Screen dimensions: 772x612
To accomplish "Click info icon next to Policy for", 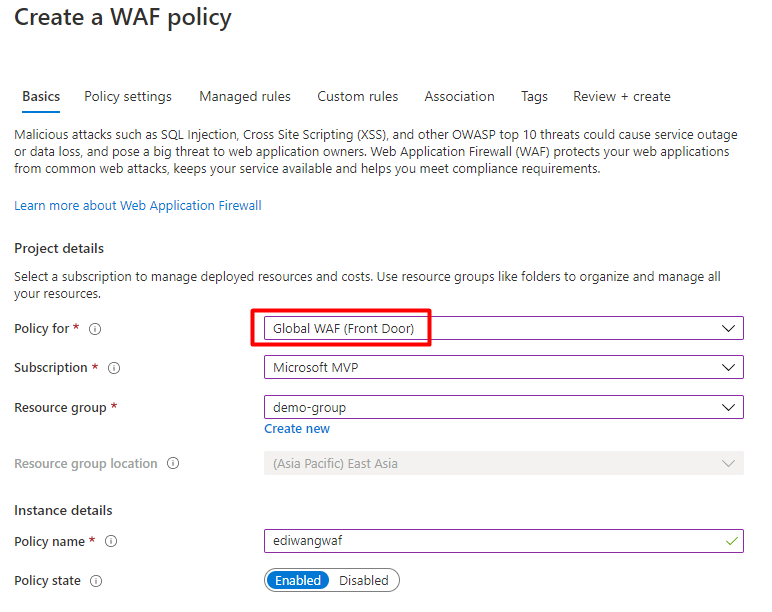I will click(95, 329).
